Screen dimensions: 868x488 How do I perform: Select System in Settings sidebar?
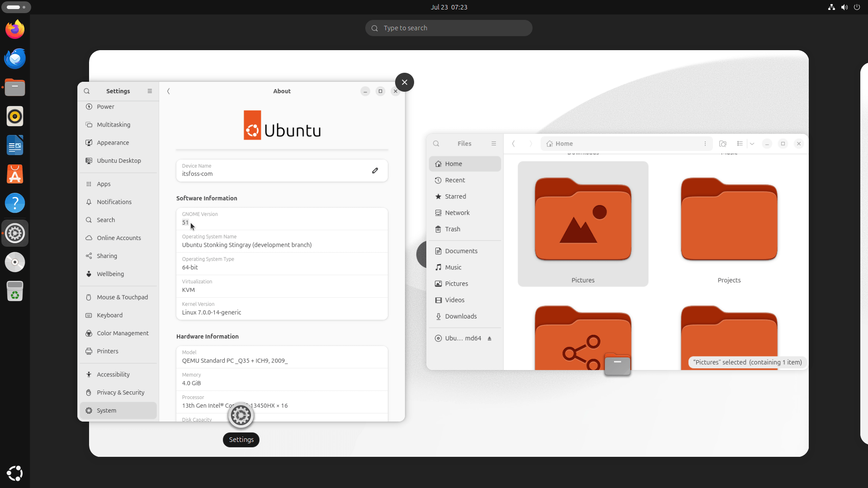click(118, 411)
